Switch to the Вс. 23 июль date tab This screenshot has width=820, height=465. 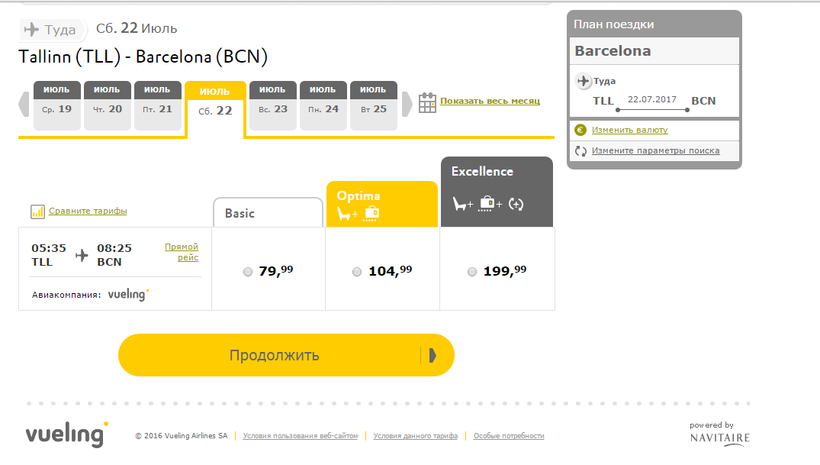(272, 105)
